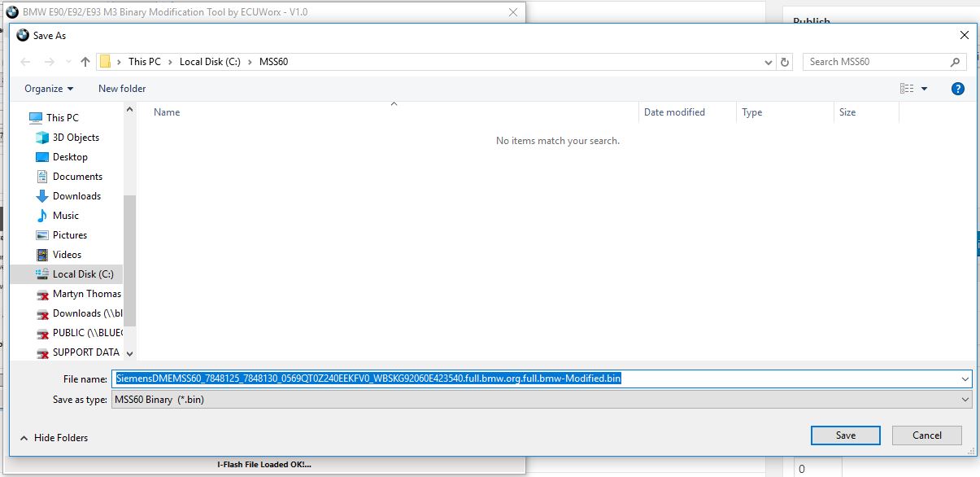Click the Pictures icon
This screenshot has height=477, width=980.
point(43,235)
